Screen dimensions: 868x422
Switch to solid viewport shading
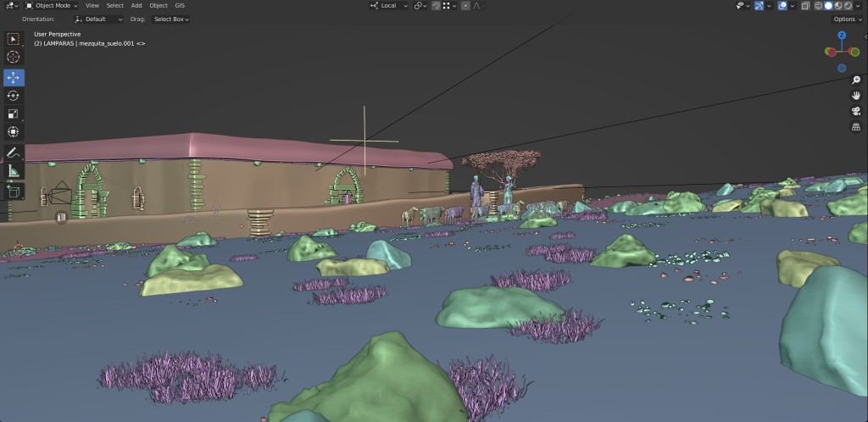(x=828, y=5)
